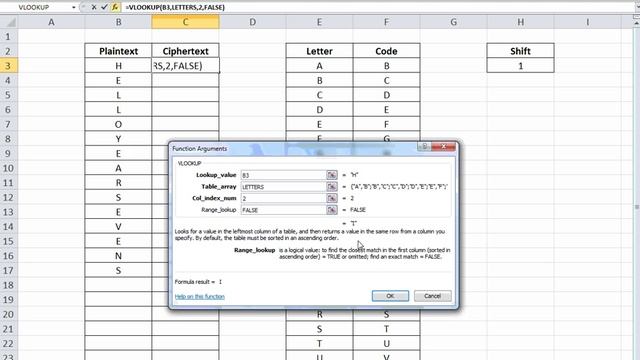This screenshot has height=360, width=640.
Task: Click the Plaintext header cell
Action: 118,51
